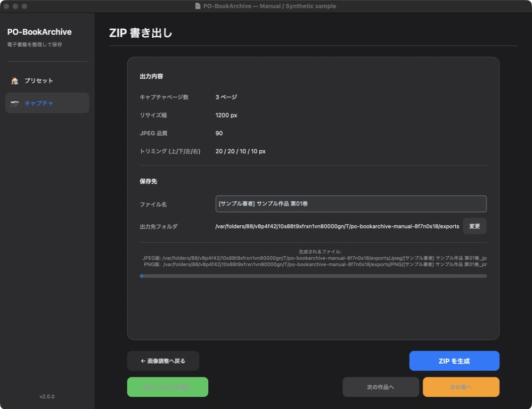532x409 pixels.
Task: Click the PNG版 output path line
Action: 315,264
